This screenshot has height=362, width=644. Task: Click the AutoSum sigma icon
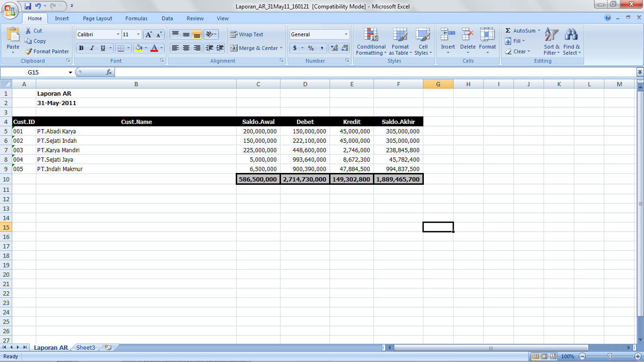508,31
